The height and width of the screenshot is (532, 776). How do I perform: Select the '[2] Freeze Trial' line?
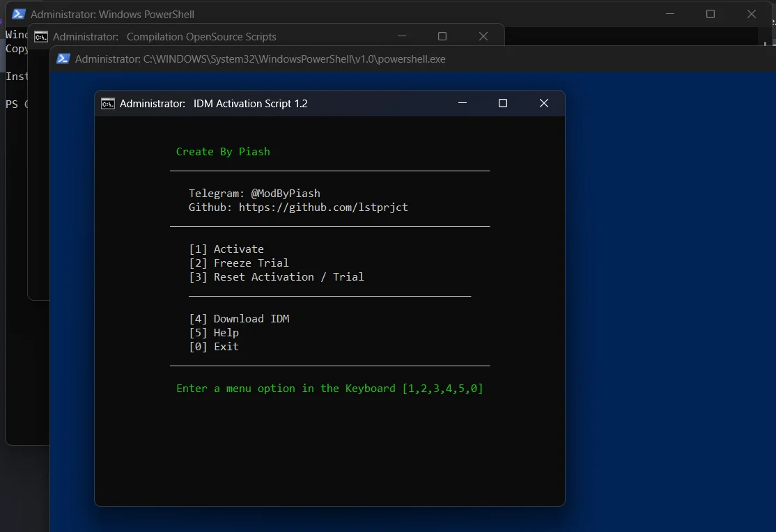click(x=238, y=263)
